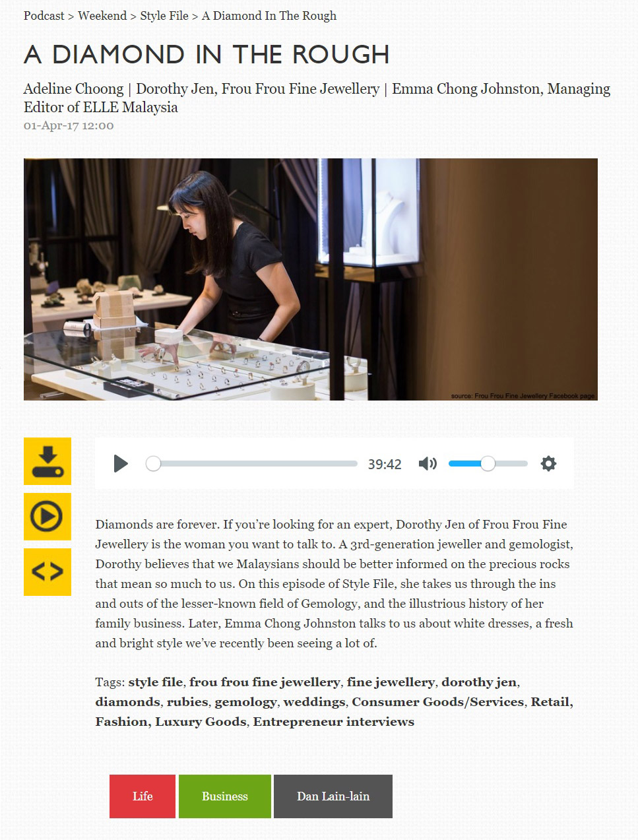This screenshot has width=638, height=840.
Task: Navigate to Style File breadcrumb
Action: pyautogui.click(x=164, y=16)
